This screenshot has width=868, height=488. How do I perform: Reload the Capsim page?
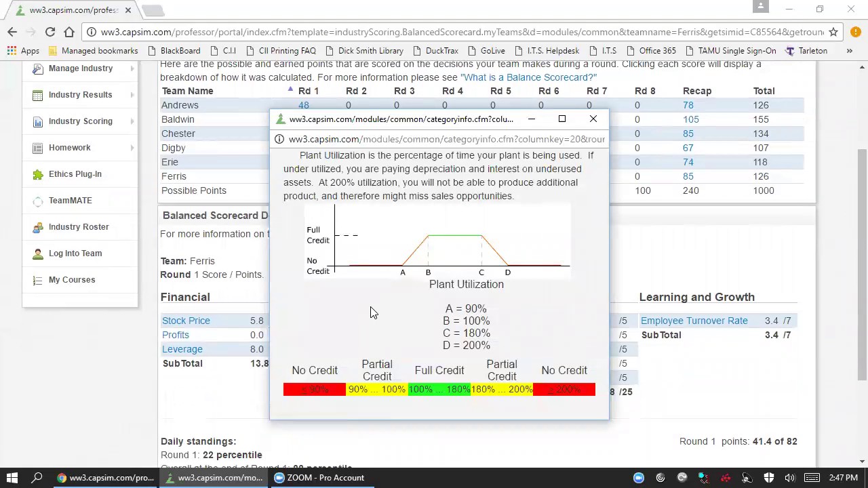50,32
